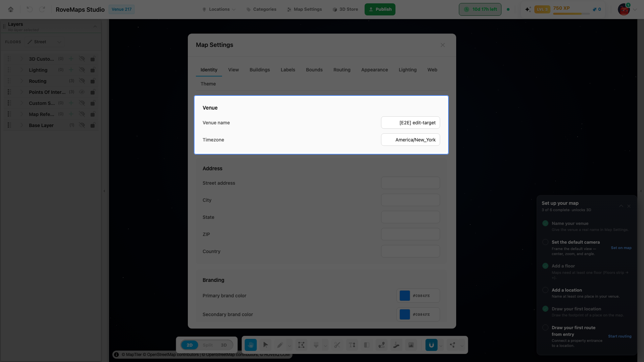Expand the Base Layer row
This screenshot has height=362, width=644.
[22, 125]
